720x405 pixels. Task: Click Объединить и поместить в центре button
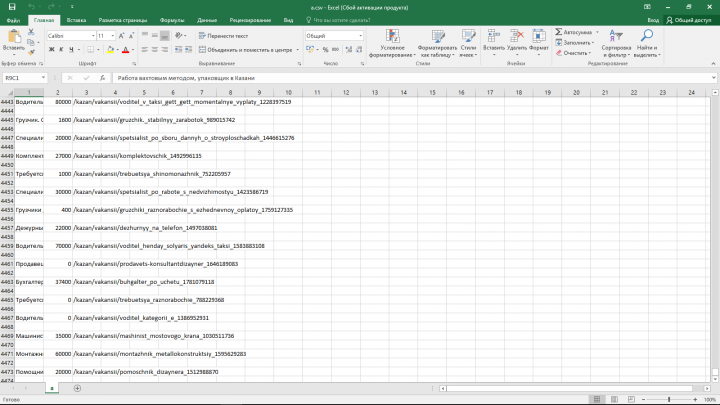click(246, 50)
